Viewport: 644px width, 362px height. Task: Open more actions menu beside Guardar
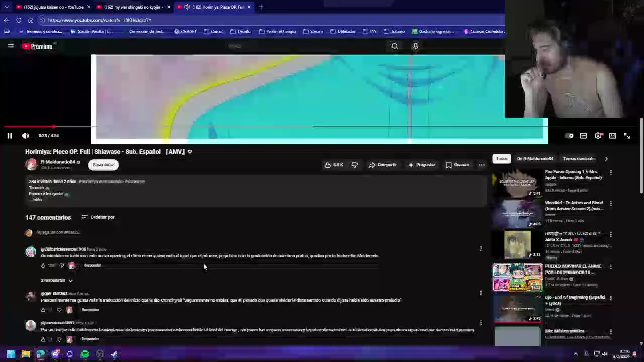click(x=481, y=165)
